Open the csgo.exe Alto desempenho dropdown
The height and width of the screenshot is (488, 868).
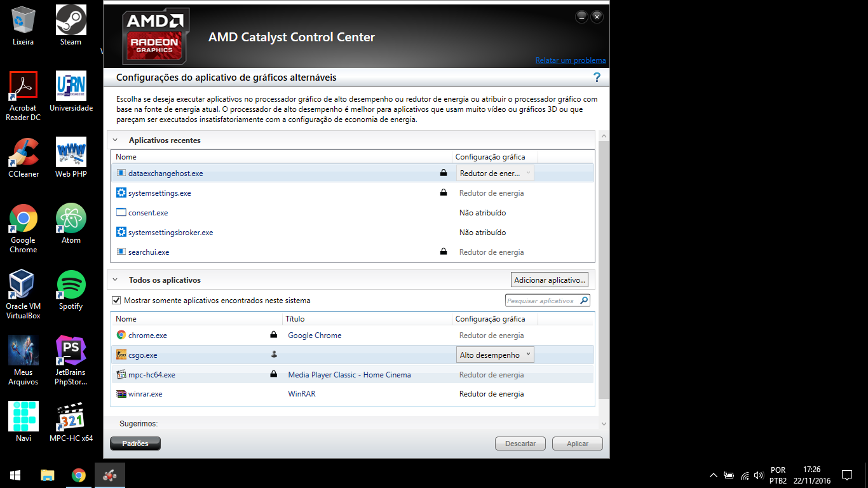click(495, 355)
